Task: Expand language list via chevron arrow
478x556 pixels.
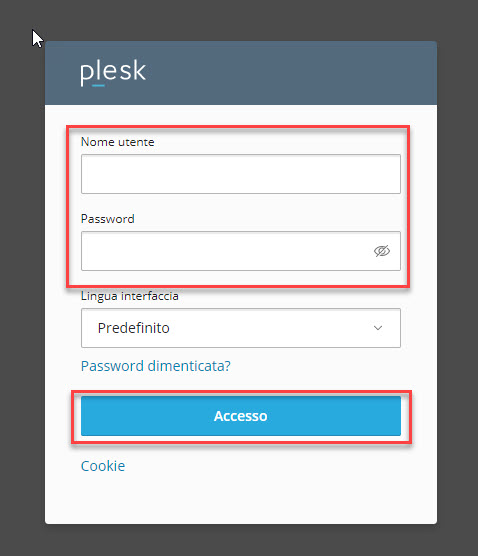Action: coord(378,328)
